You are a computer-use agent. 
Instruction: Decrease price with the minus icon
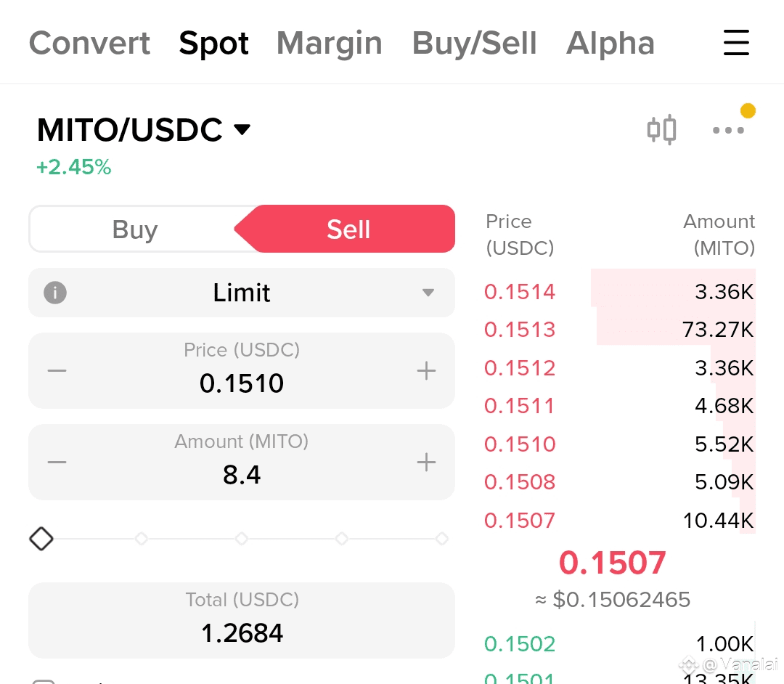(57, 371)
